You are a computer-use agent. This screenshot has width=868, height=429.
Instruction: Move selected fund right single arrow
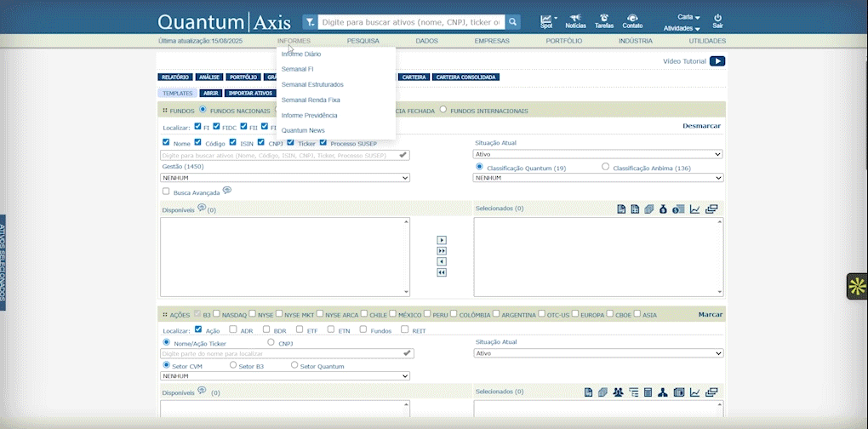point(442,240)
